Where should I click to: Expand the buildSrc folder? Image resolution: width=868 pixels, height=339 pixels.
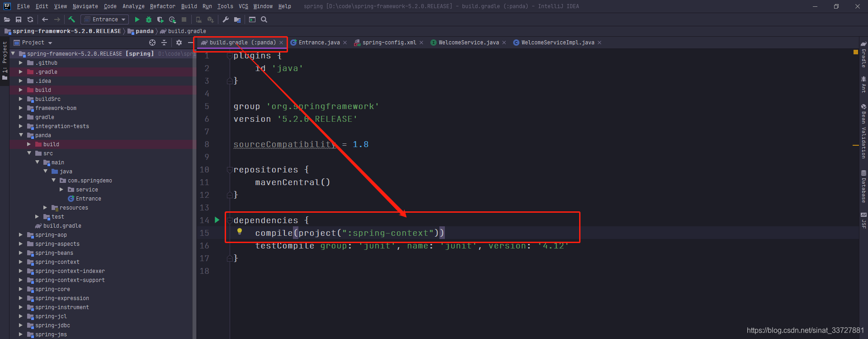coord(21,99)
